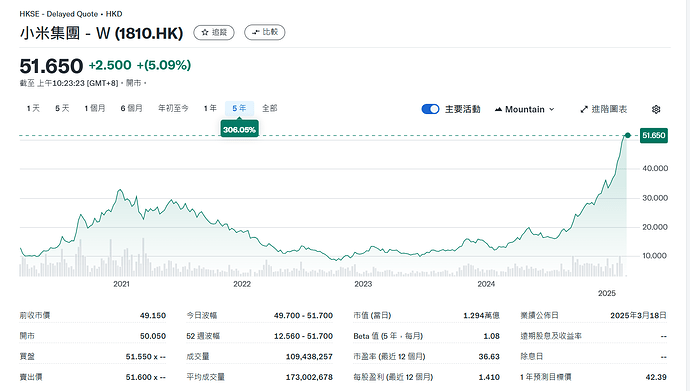
Task: Click the 20.000 y-axis label
Action: pyautogui.click(x=655, y=227)
